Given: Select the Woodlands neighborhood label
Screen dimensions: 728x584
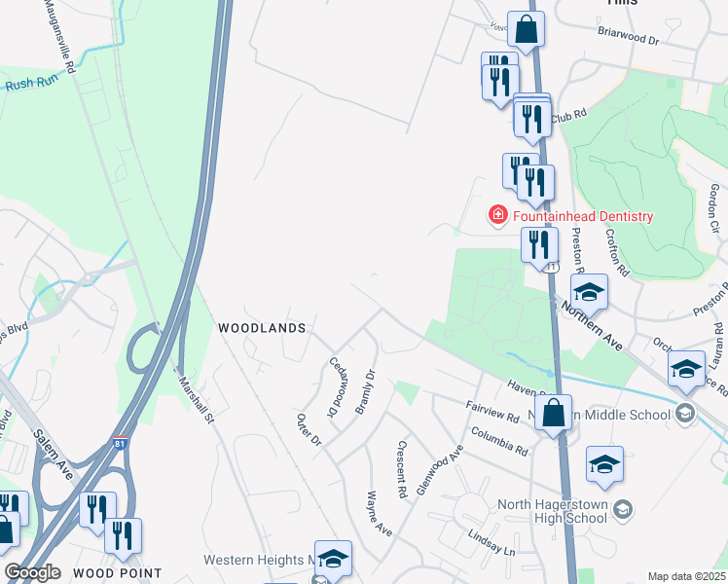Looking at the screenshot, I should pos(262,328).
